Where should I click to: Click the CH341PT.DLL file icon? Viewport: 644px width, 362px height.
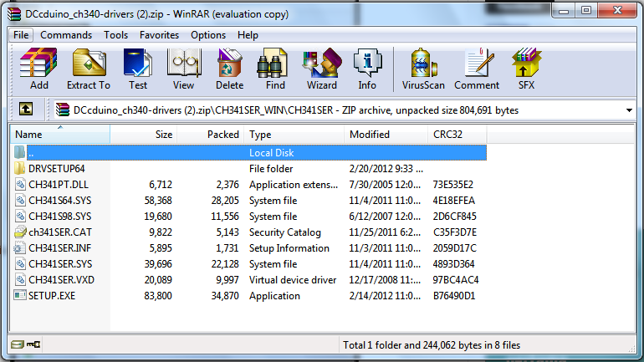[20, 184]
